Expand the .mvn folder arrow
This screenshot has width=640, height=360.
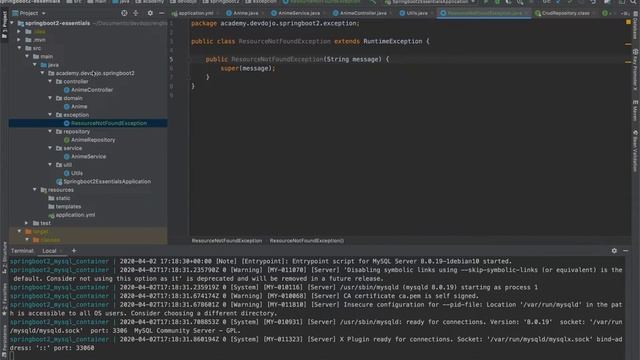coord(19,40)
